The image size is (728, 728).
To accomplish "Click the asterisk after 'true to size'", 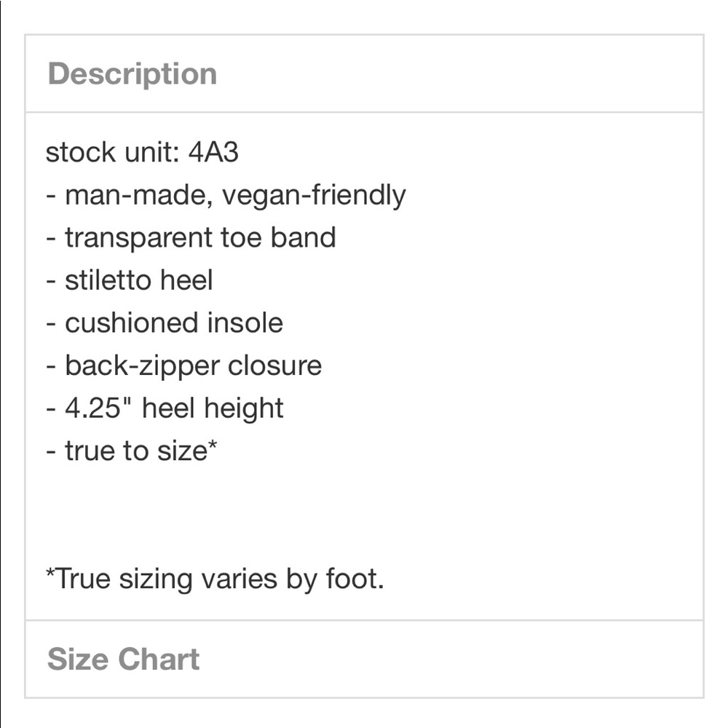I will [213, 447].
